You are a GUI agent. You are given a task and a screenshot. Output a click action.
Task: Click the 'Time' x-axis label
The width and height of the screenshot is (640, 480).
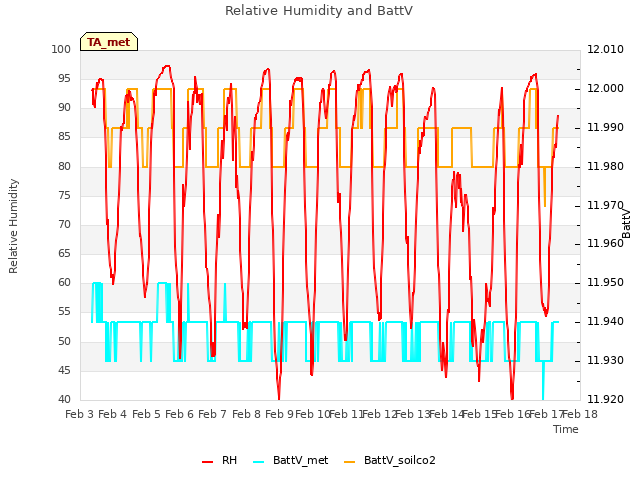point(566,429)
